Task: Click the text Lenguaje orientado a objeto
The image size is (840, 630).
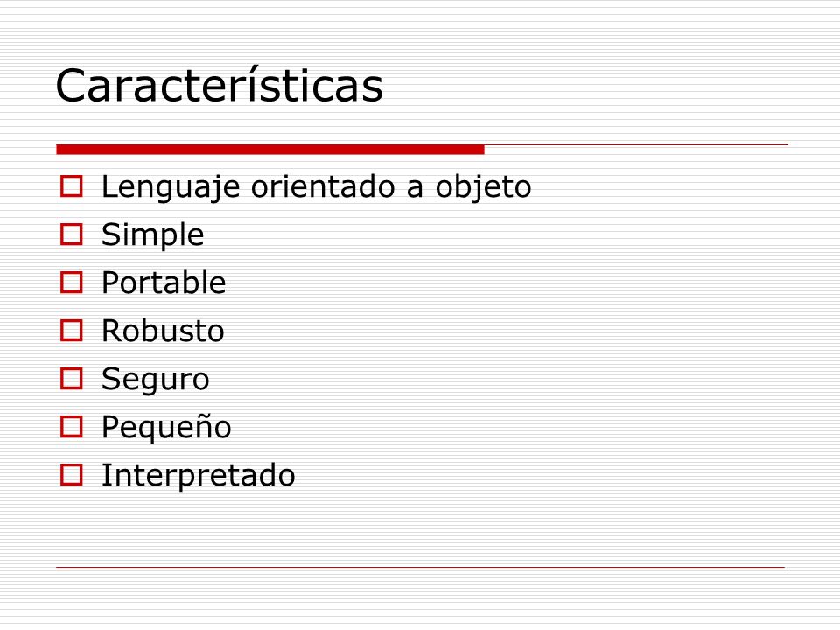Action: pos(316,188)
